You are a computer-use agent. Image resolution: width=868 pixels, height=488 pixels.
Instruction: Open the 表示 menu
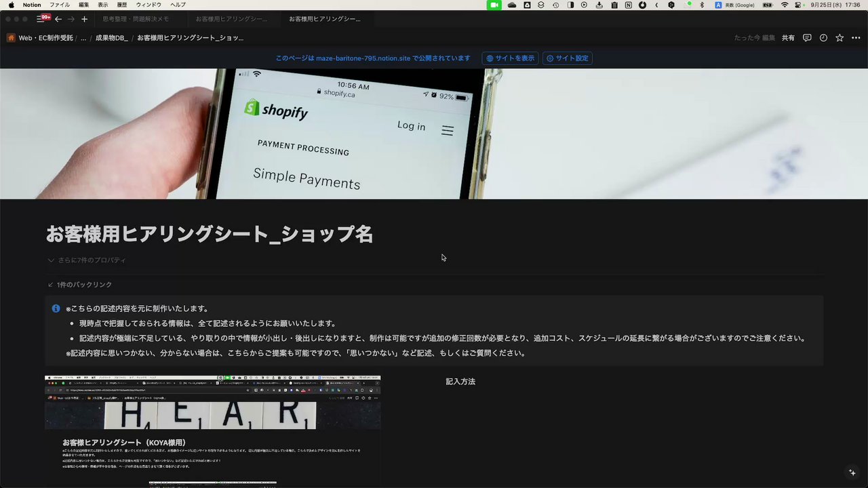(103, 5)
